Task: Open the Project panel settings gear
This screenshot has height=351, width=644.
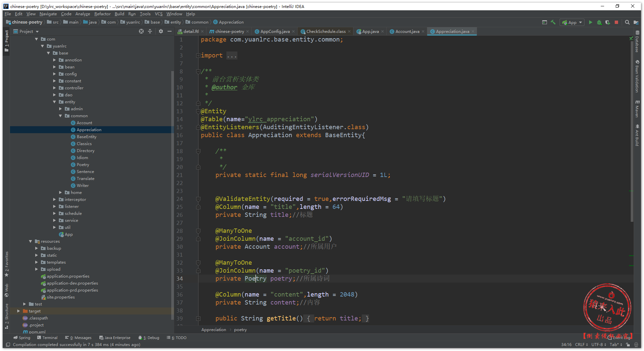Action: [x=161, y=31]
